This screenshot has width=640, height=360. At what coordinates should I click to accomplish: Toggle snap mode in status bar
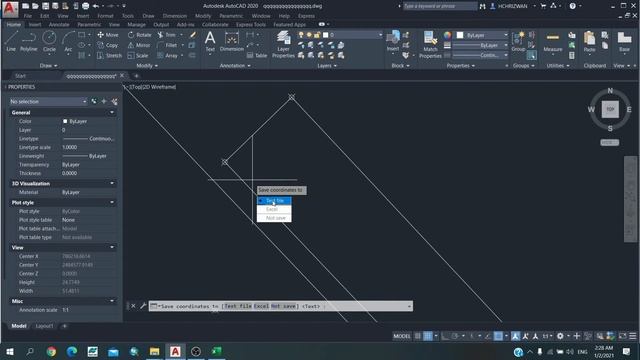pyautogui.click(x=427, y=336)
